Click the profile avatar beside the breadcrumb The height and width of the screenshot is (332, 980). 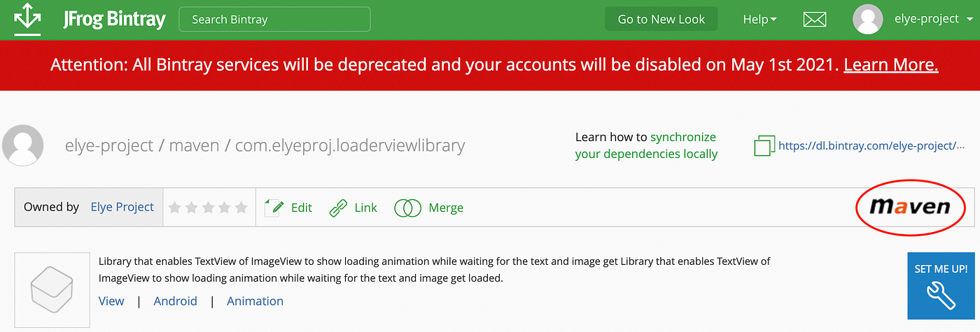tap(22, 145)
